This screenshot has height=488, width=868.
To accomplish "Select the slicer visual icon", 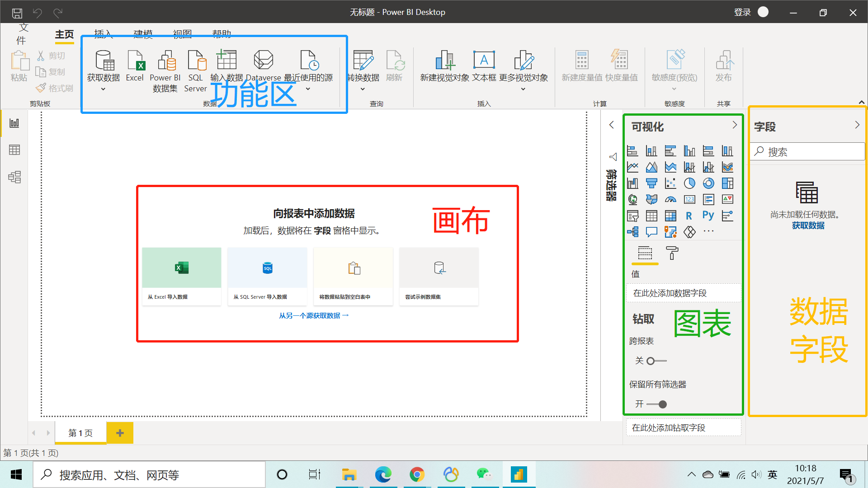I will coord(632,216).
